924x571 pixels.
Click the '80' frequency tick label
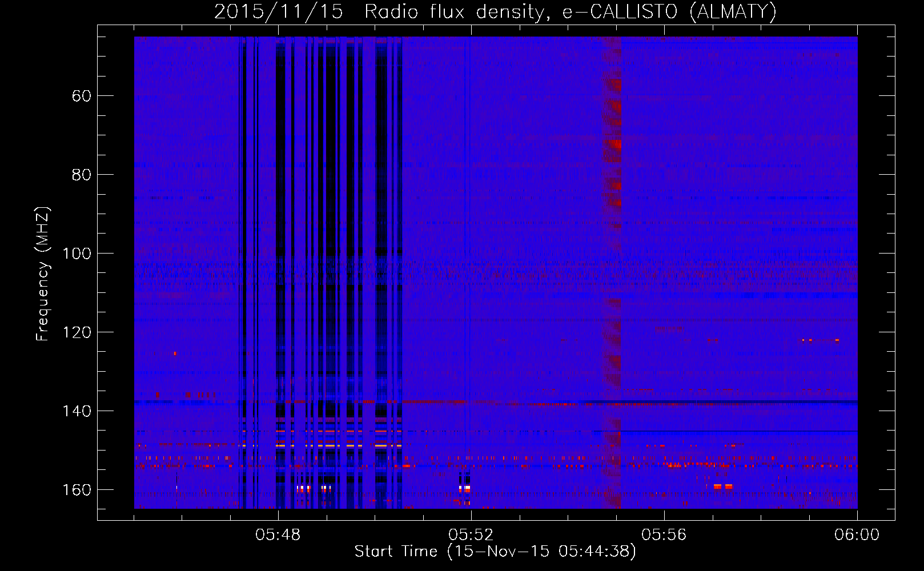[x=82, y=174]
